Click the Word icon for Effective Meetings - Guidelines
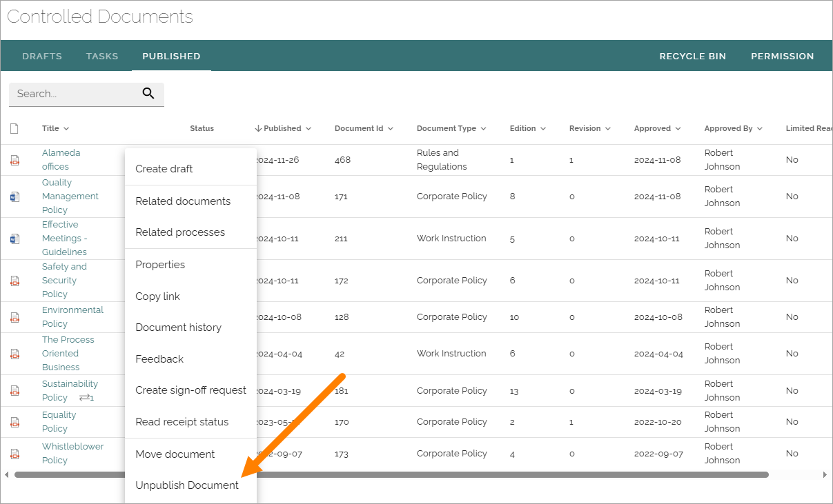This screenshot has width=833, height=504. point(14,239)
